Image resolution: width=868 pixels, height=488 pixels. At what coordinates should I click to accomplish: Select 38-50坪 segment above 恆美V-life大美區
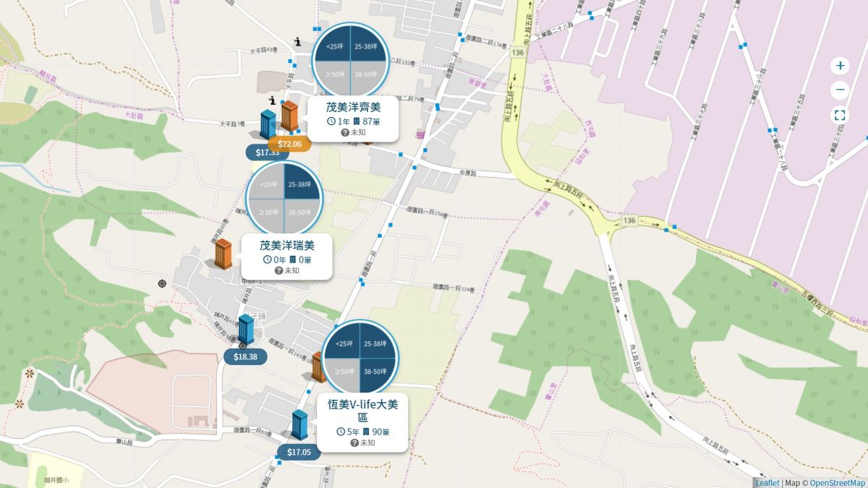[377, 372]
